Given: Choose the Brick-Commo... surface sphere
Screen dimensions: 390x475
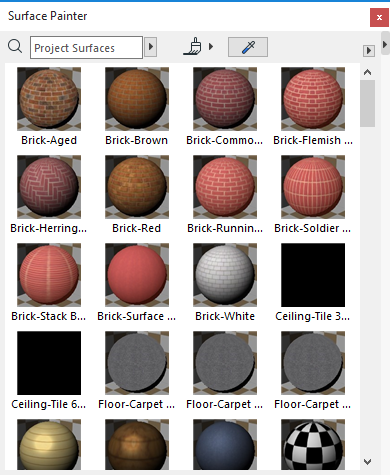Looking at the screenshot, I should click(x=225, y=99).
